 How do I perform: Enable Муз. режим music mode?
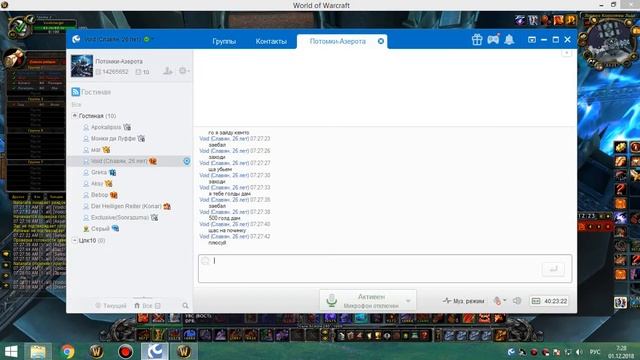click(463, 301)
